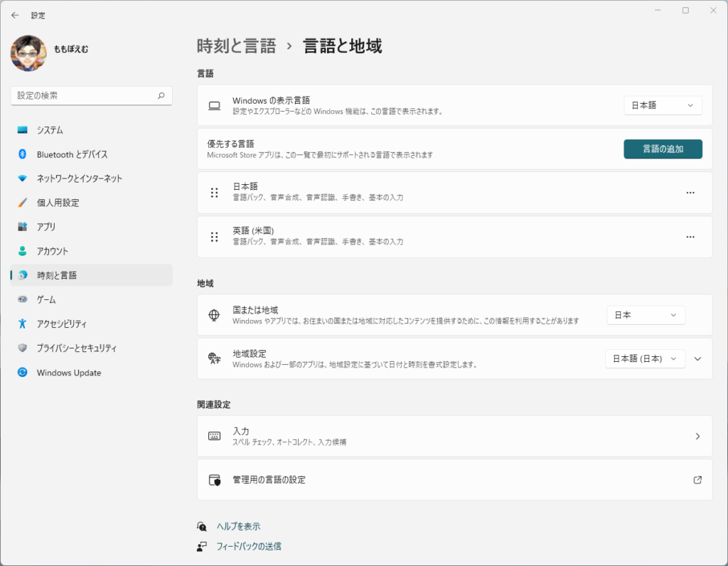The height and width of the screenshot is (566, 728).
Task: Open ゲーム category
Action: click(91, 299)
